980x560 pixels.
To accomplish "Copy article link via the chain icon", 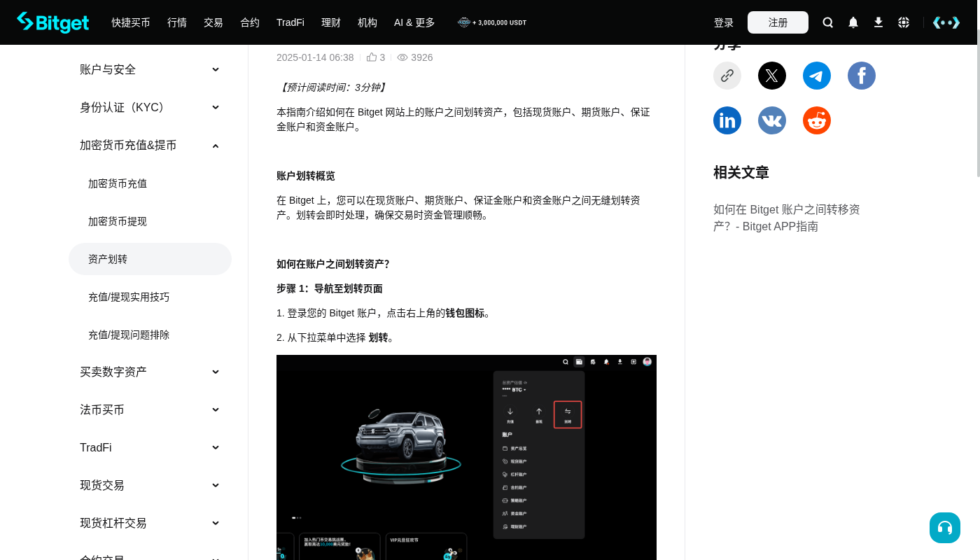I will pos(727,76).
